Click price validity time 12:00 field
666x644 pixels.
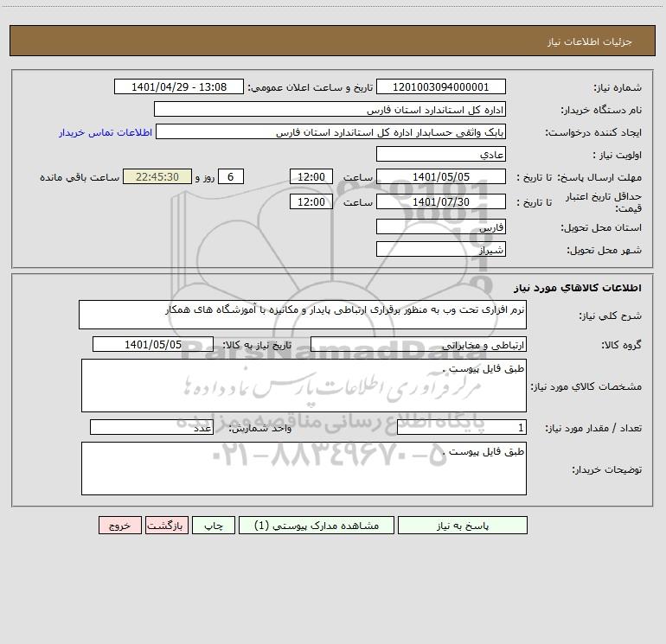click(x=311, y=201)
